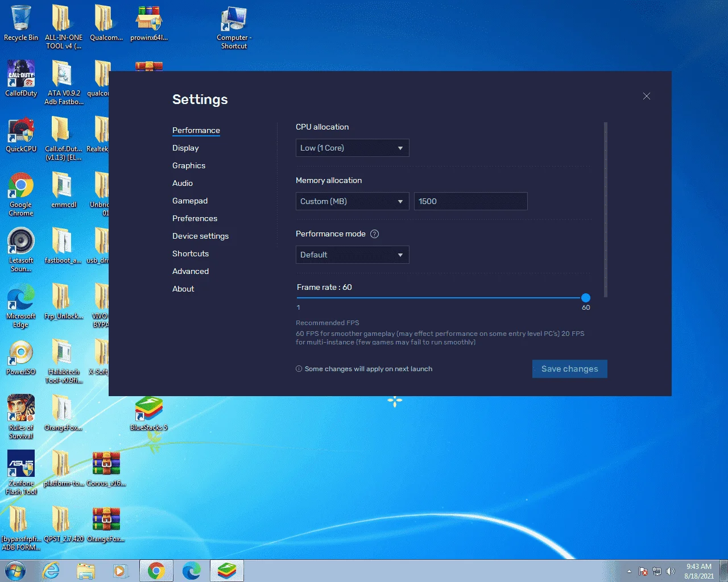The height and width of the screenshot is (582, 728).
Task: Expand the Memory allocation Custom (MB) dropdown
Action: pos(352,201)
